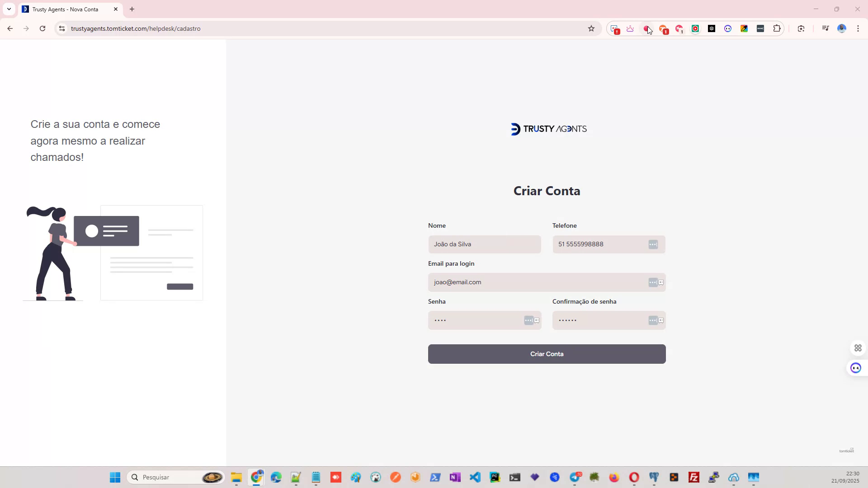Viewport: 868px width, 488px height.
Task: Click the autofill icon in the Telefone field
Action: pos(653,244)
